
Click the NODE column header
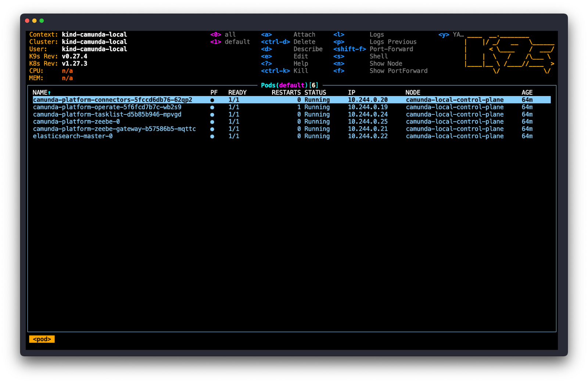click(413, 92)
